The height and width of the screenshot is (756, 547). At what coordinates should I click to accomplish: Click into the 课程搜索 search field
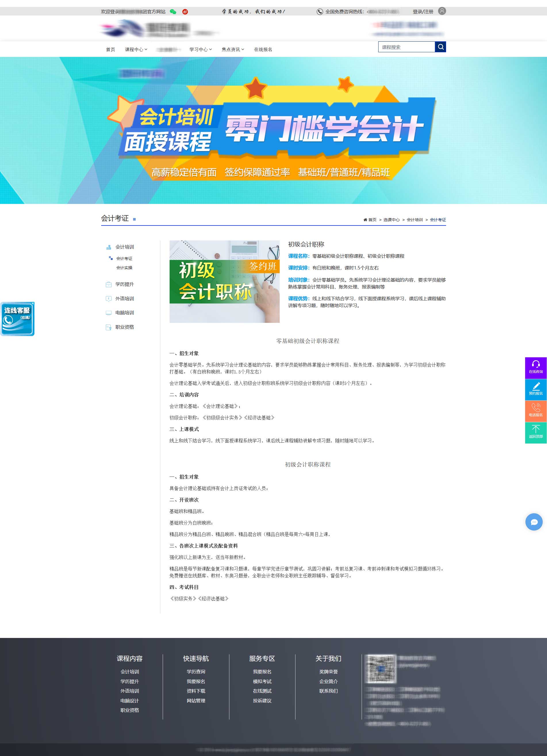406,47
